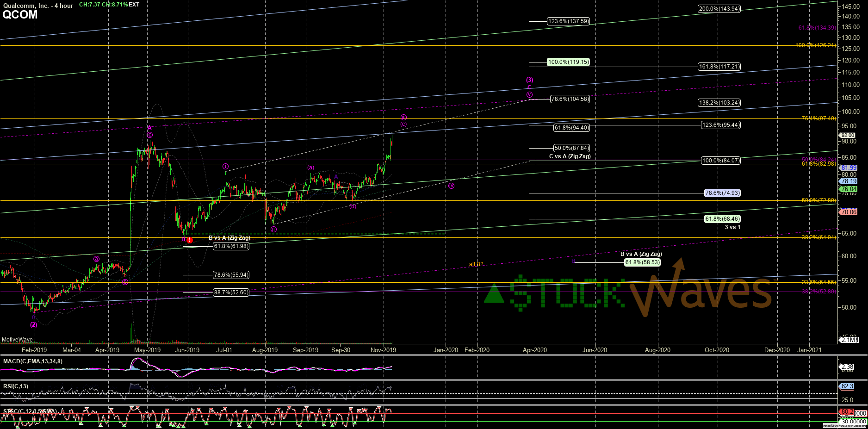This screenshot has width=868, height=429.
Task: Click the 100.0%(126.21) orange level label
Action: click(816, 45)
